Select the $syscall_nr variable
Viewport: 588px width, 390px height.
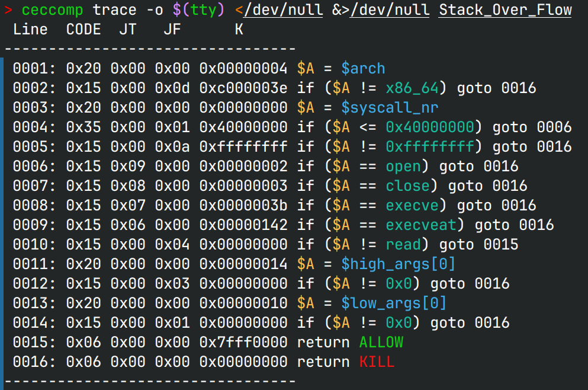pos(390,108)
